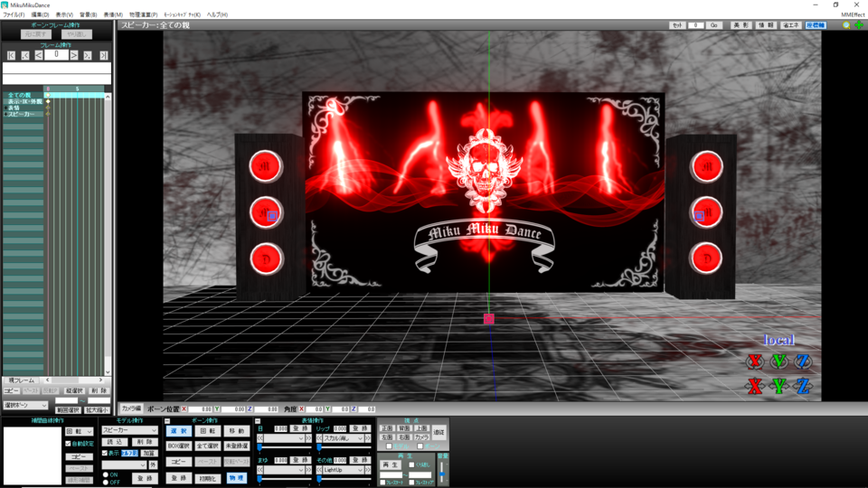Open the brow morph dropdown
Screen dimensions: 868x488
[x=285, y=470]
